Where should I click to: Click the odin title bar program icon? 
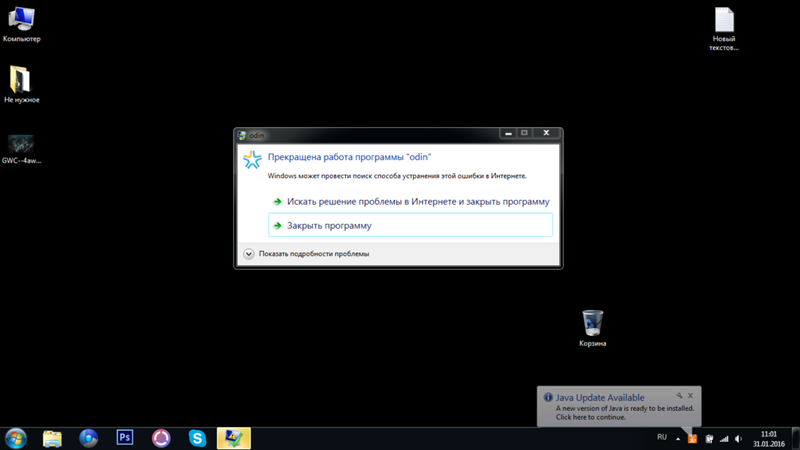[242, 135]
